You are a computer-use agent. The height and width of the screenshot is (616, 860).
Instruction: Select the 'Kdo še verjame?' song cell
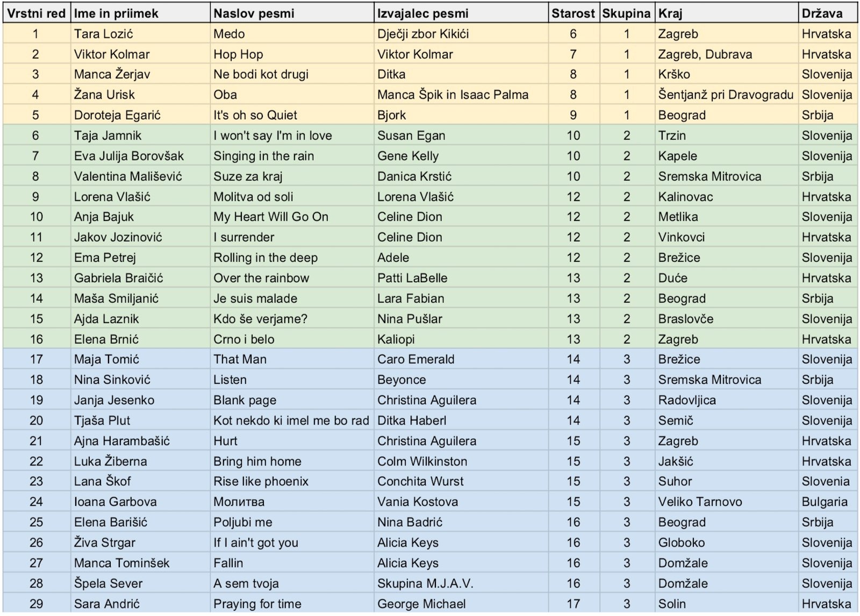(x=260, y=319)
